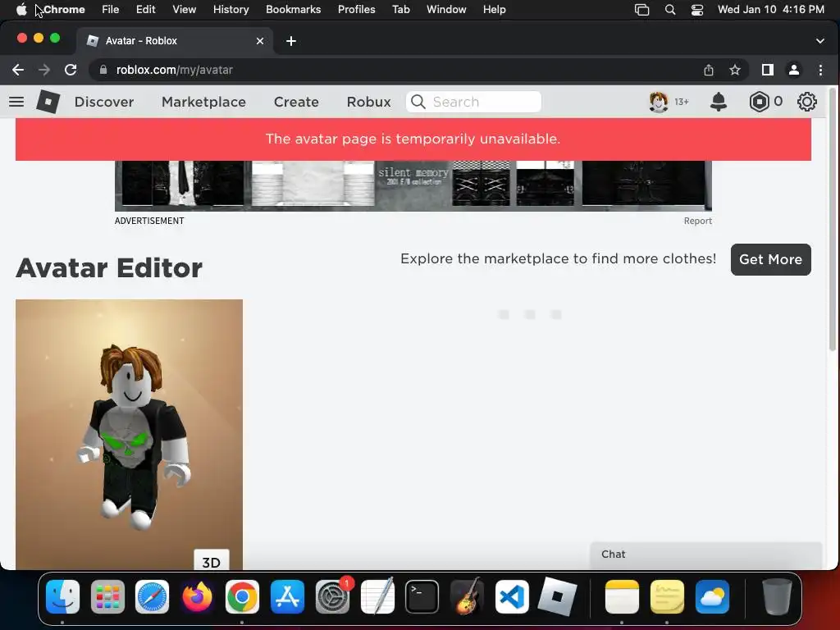The image size is (840, 630).
Task: Click the Robux balance icon
Action: [759, 102]
